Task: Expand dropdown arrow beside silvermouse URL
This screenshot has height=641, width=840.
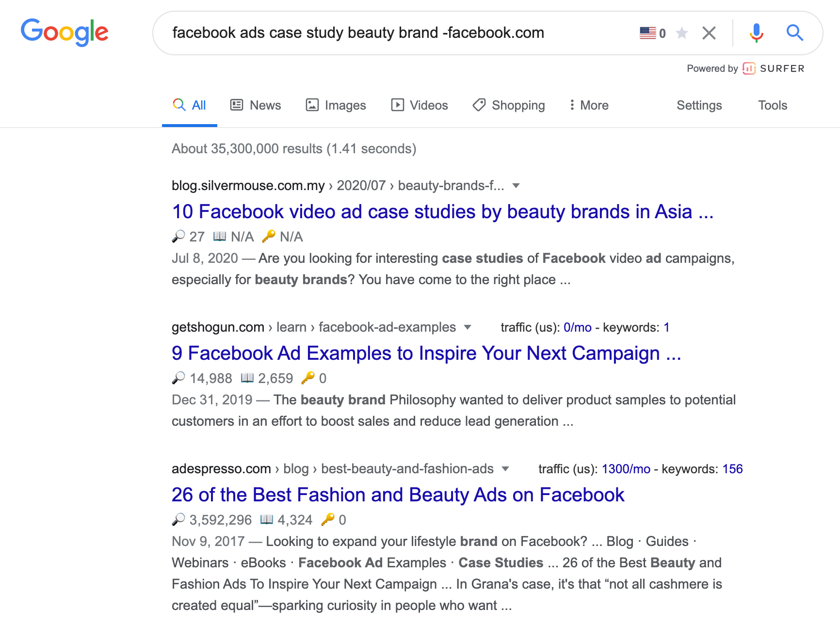Action: 516,186
